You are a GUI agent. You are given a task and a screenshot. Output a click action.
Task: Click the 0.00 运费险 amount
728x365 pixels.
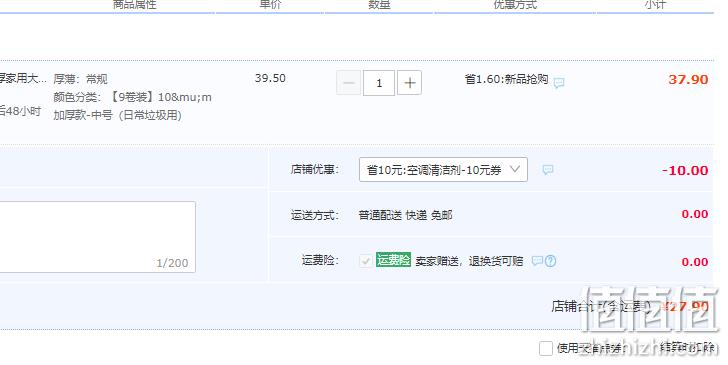click(695, 262)
